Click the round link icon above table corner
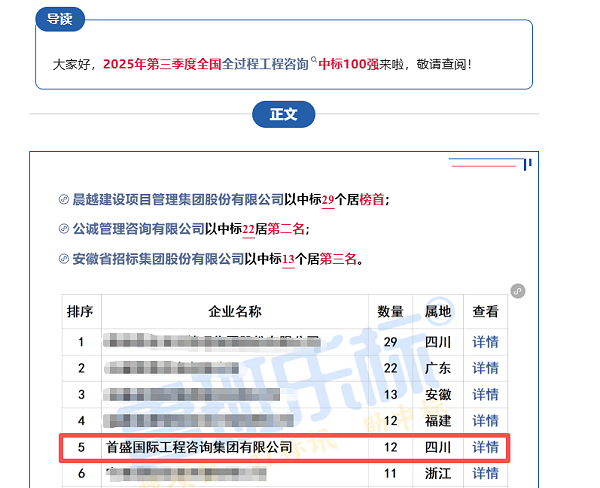600x488 pixels. (517, 290)
